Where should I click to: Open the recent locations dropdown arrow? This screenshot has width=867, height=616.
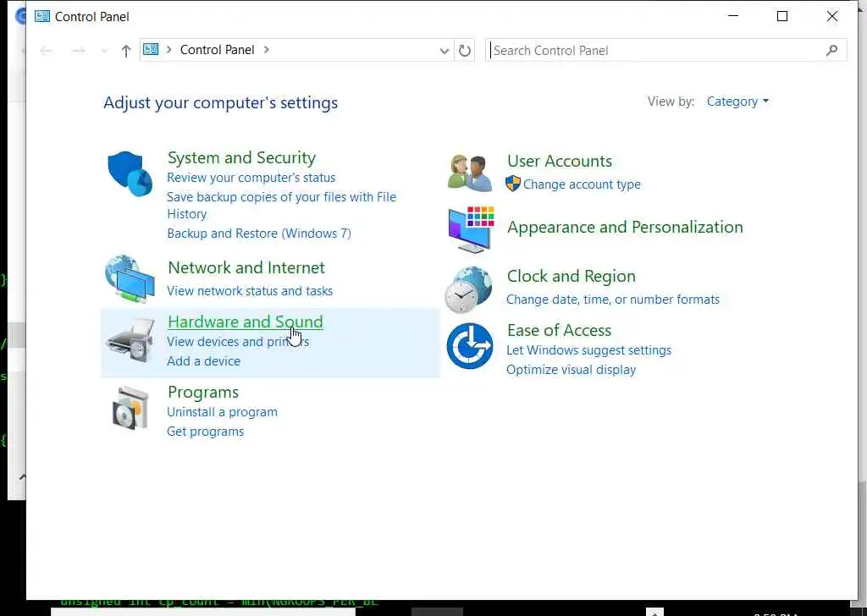point(104,51)
